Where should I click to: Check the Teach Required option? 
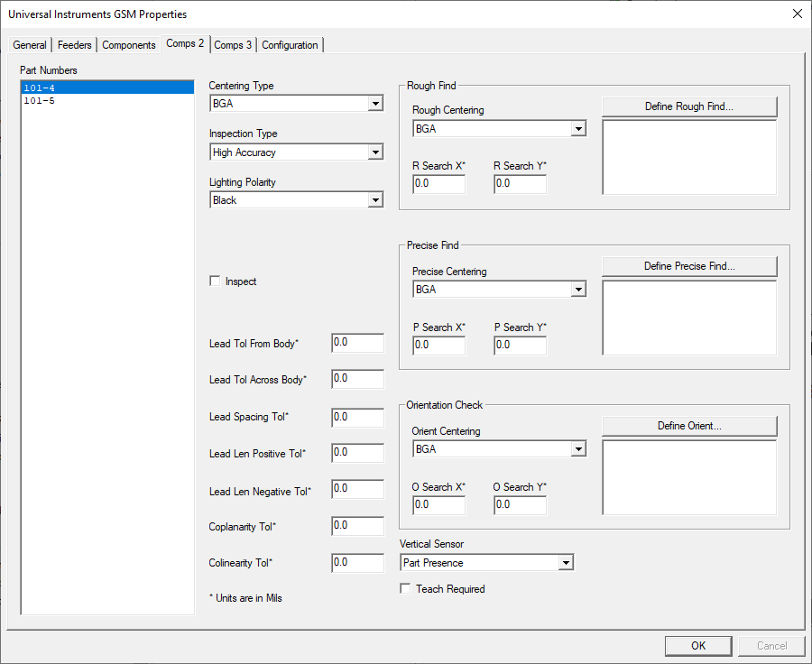coord(405,588)
